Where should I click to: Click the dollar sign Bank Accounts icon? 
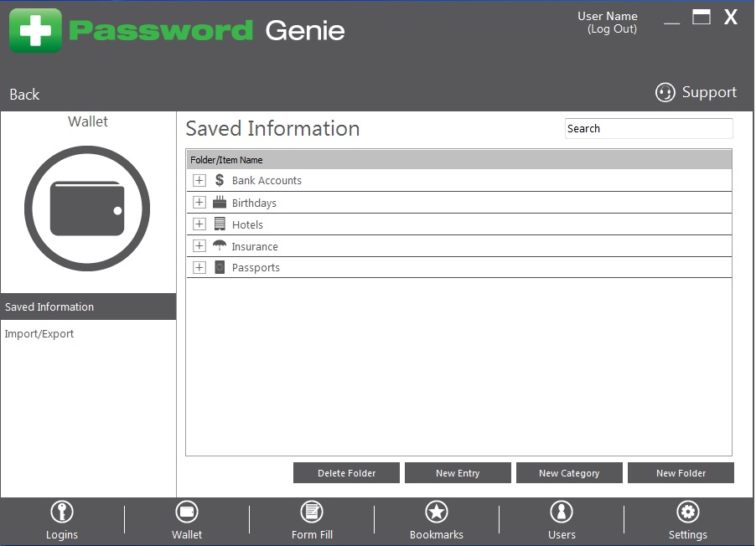tap(220, 180)
